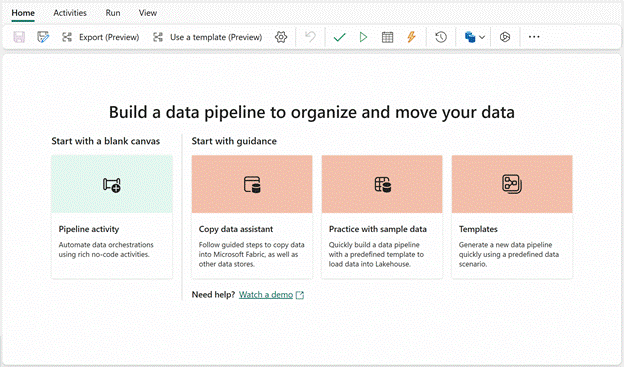View run history clock icon
The image size is (624, 367).
pyautogui.click(x=441, y=37)
